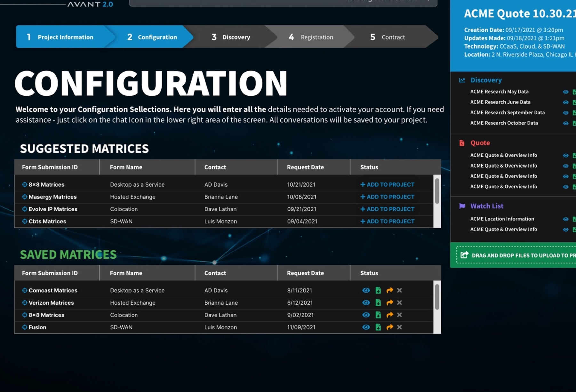The width and height of the screenshot is (576, 392).
Task: Click target icon beside Evolve IP Matrices
Action: pos(24,209)
